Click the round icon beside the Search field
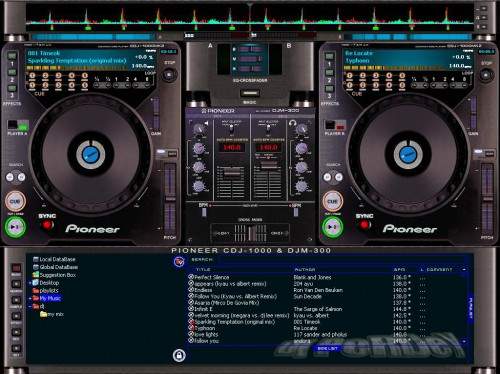The width and height of the screenshot is (500, 374). (179, 261)
